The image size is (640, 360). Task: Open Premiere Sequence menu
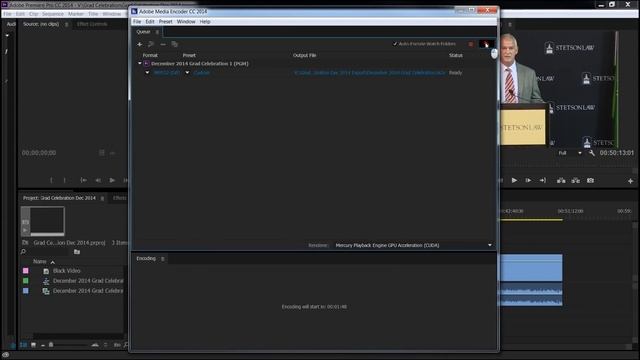53,14
